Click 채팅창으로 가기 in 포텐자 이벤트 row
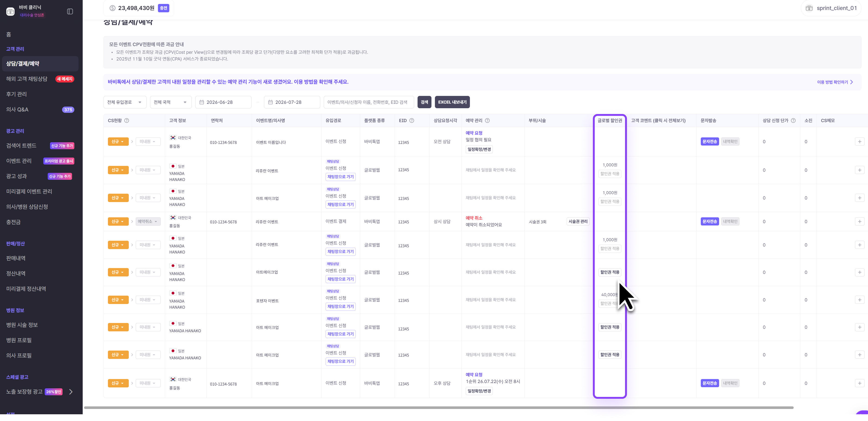Viewport: 868px width, 421px height. tap(341, 306)
